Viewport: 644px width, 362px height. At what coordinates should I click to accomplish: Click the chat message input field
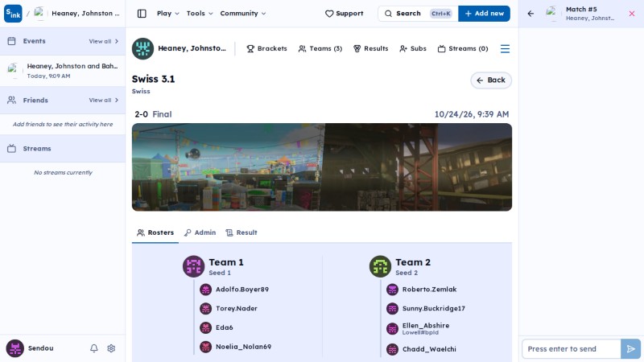point(571,349)
